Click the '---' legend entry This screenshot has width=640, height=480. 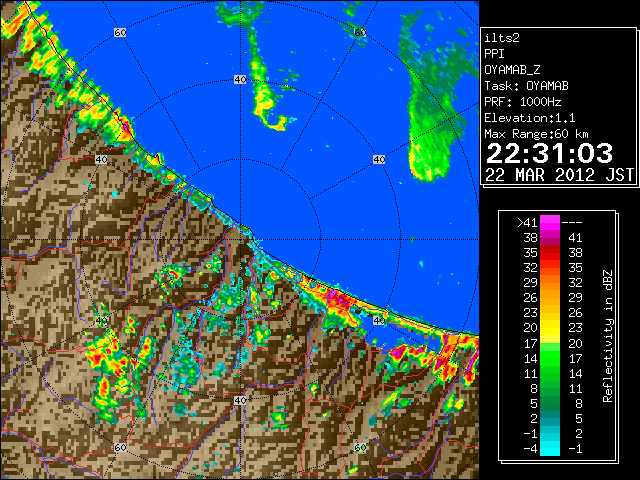pyautogui.click(x=572, y=223)
